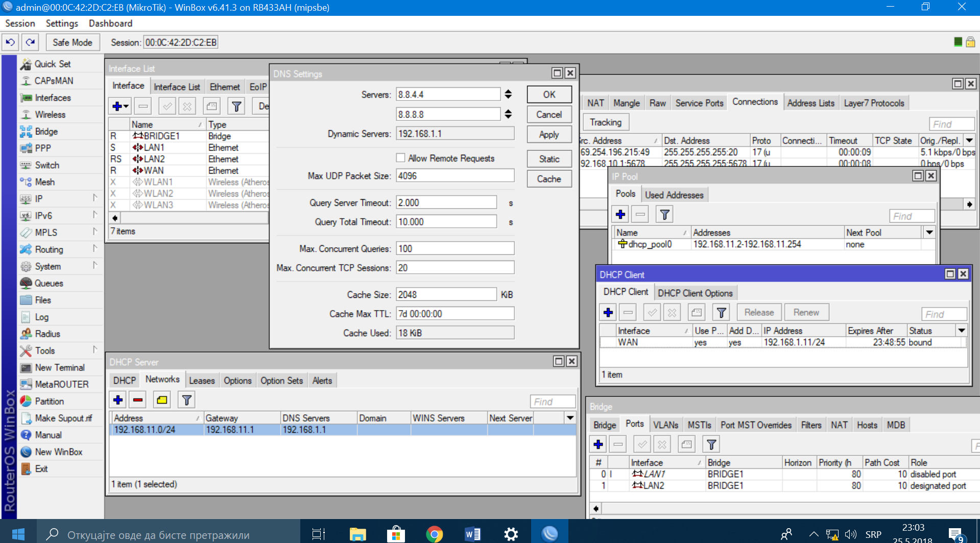
Task: Open Bridge from the sidebar
Action: (46, 131)
